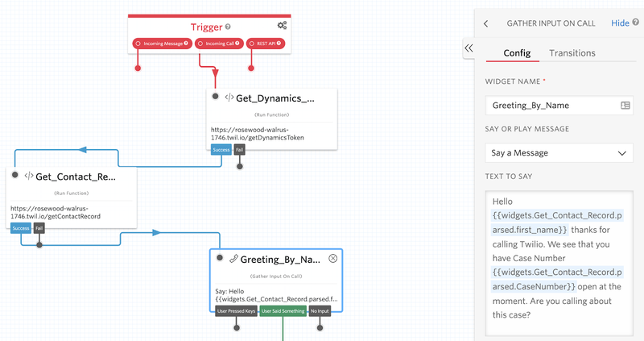The image size is (644, 341).
Task: Collapse side panel with double chevron
Action: click(469, 49)
